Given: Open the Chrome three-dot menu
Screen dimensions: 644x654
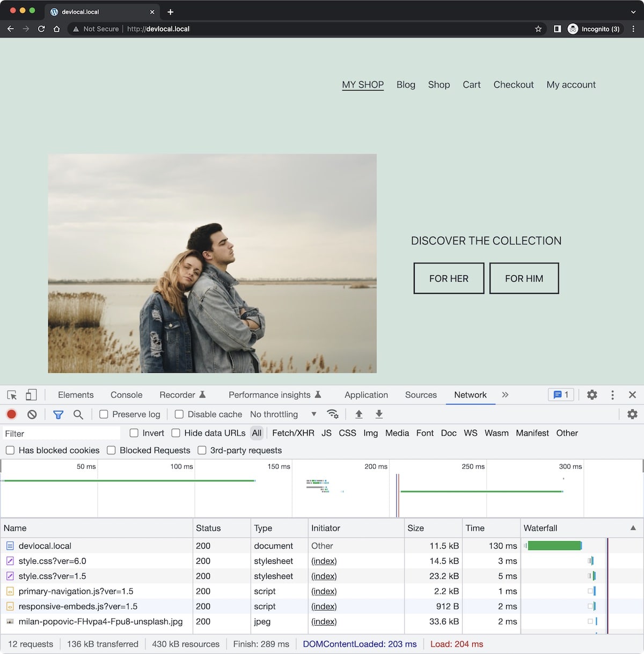Looking at the screenshot, I should tap(633, 29).
